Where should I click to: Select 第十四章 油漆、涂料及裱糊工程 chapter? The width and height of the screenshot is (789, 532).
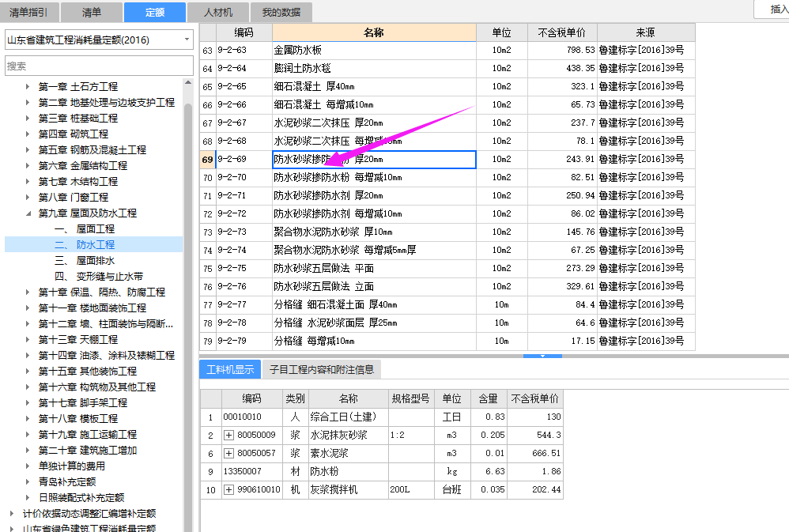107,356
